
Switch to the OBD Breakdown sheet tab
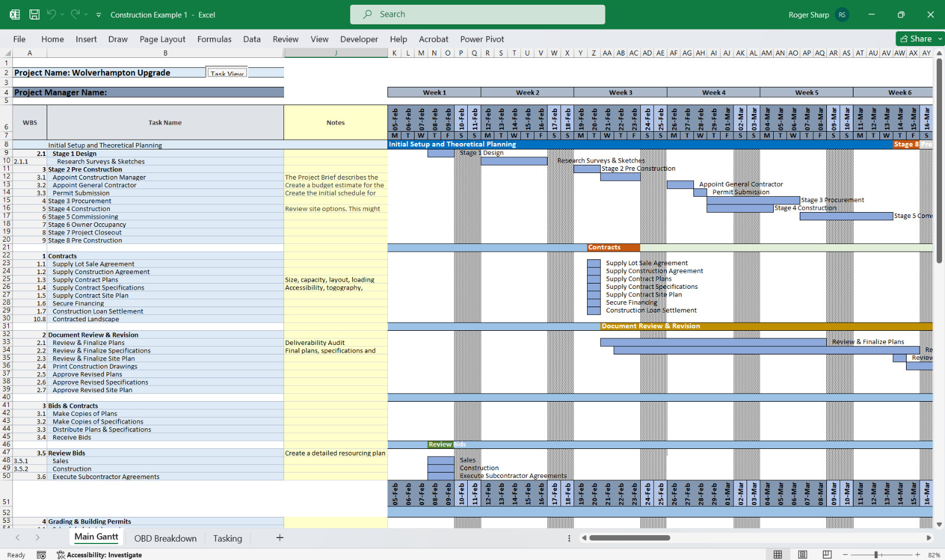(x=165, y=538)
